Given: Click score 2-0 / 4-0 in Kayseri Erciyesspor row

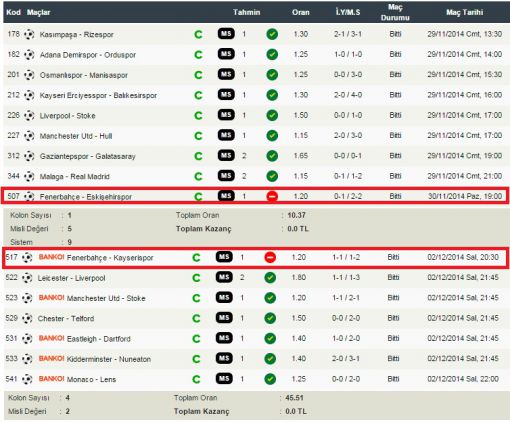Looking at the screenshot, I should click(x=348, y=95).
